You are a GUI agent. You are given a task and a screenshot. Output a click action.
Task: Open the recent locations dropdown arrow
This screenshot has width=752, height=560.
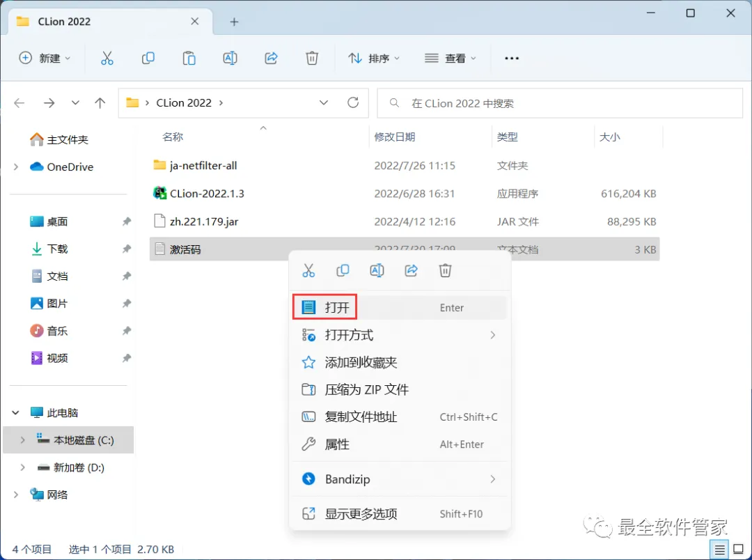pyautogui.click(x=75, y=102)
